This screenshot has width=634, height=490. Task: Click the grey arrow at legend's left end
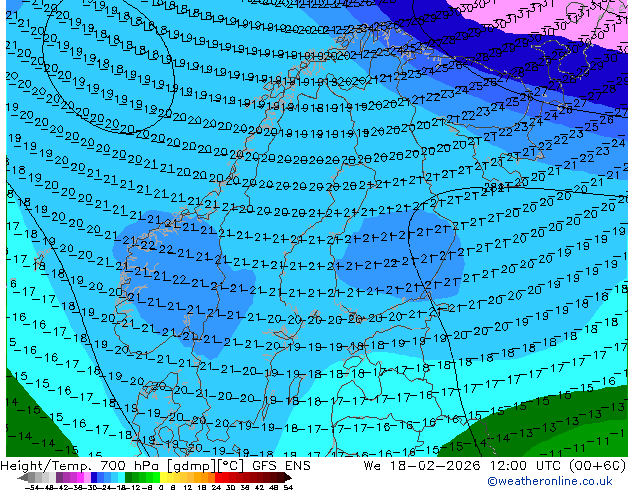tap(22, 478)
